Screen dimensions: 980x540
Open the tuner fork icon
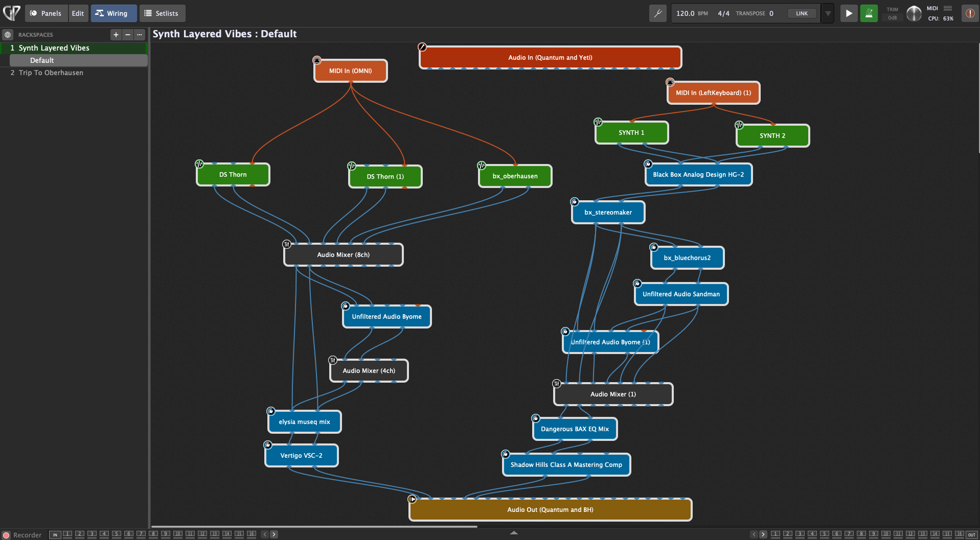(x=658, y=13)
